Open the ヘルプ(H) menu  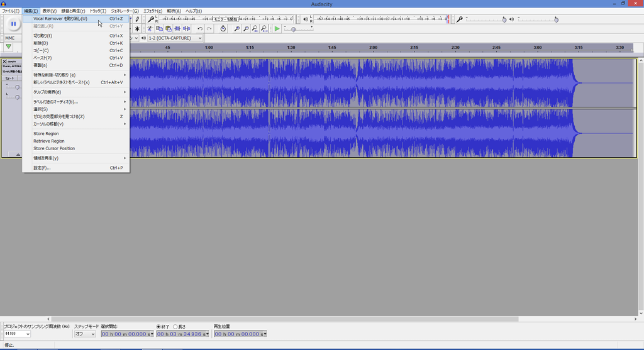coord(194,11)
